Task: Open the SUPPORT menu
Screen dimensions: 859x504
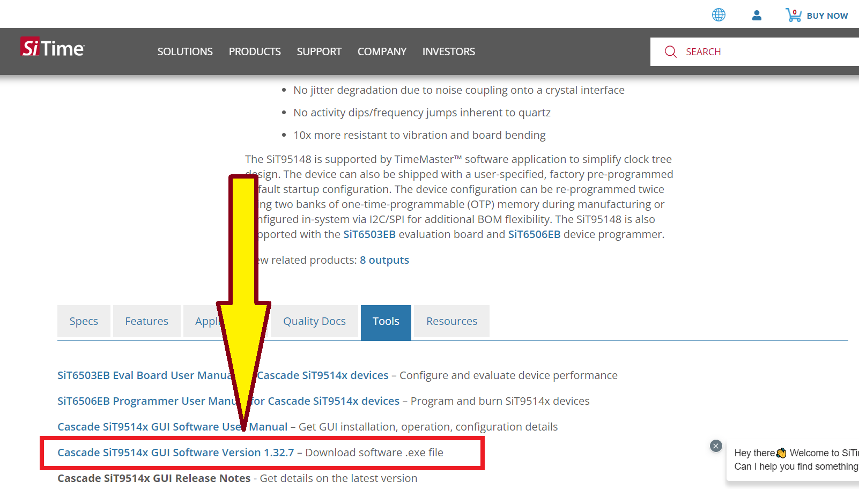Action: [319, 51]
